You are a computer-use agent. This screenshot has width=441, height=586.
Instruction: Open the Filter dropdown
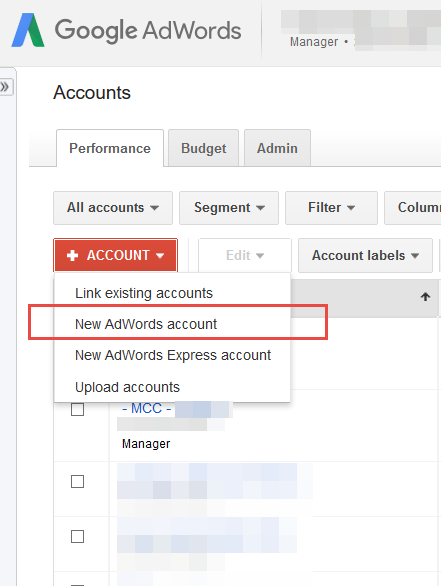click(x=331, y=208)
